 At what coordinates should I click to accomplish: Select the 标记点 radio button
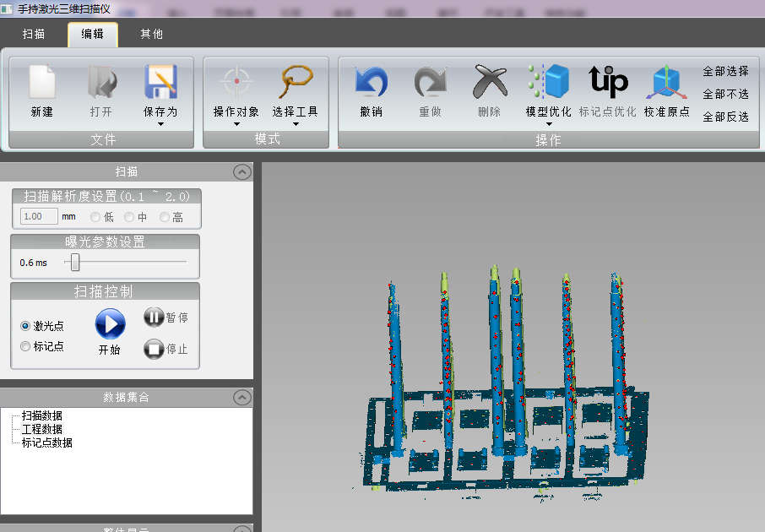25,346
